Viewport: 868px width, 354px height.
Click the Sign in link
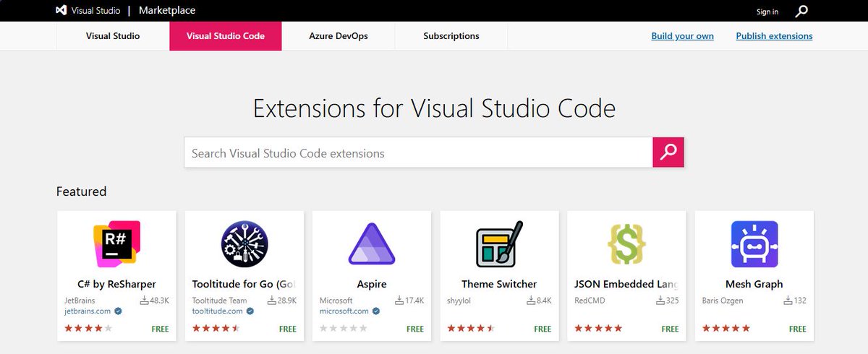767,12
